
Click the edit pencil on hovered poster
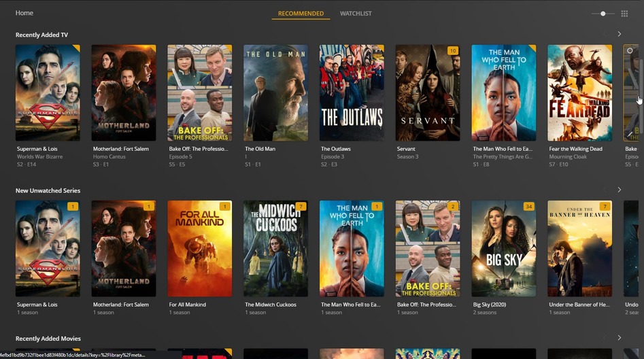tap(630, 134)
